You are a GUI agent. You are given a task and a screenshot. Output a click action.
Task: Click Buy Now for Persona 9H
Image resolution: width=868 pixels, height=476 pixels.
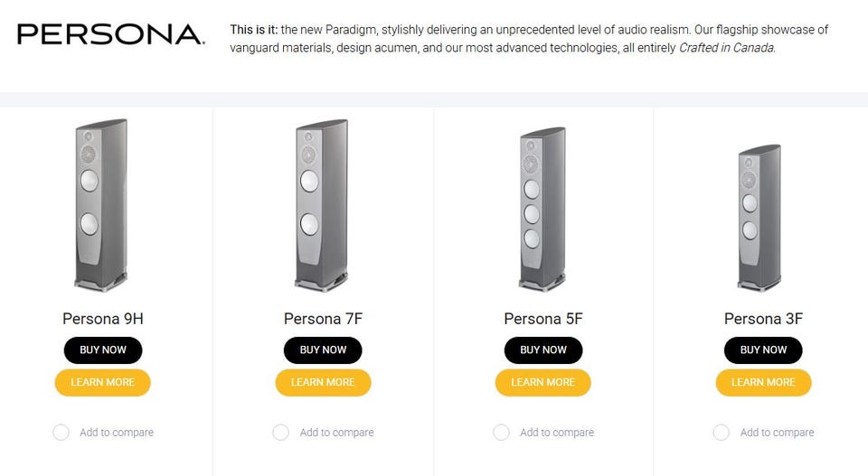click(x=103, y=350)
